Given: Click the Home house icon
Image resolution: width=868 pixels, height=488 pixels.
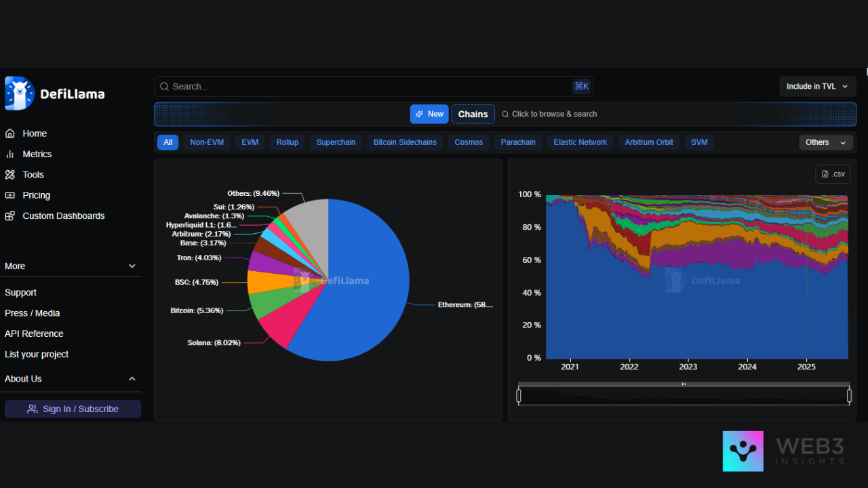Looking at the screenshot, I should 10,134.
